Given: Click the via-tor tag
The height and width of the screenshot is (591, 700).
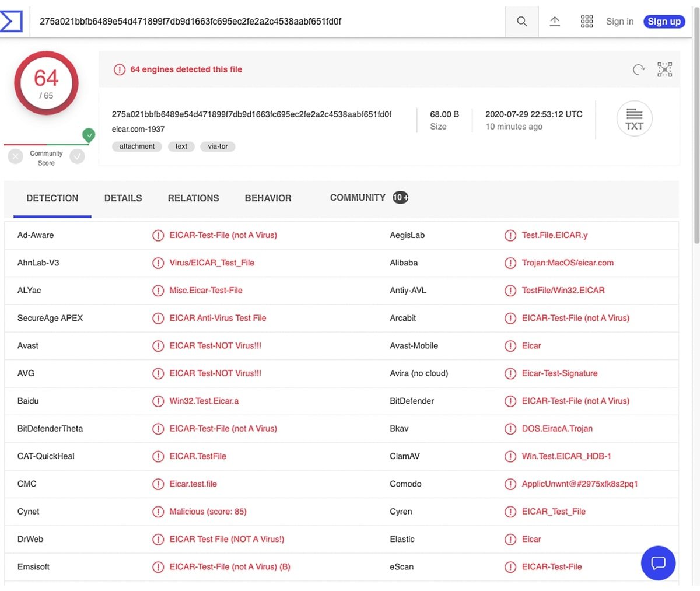Looking at the screenshot, I should (x=218, y=146).
